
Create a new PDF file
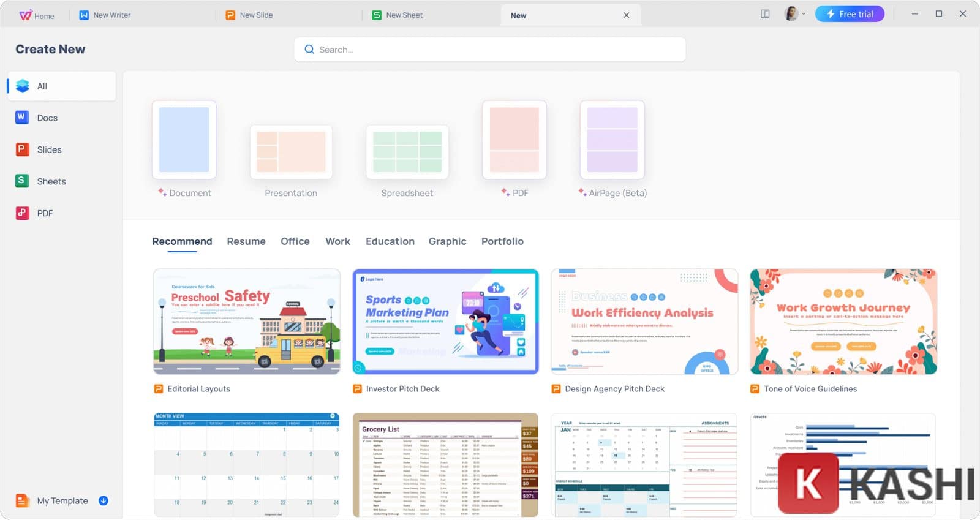click(x=514, y=140)
